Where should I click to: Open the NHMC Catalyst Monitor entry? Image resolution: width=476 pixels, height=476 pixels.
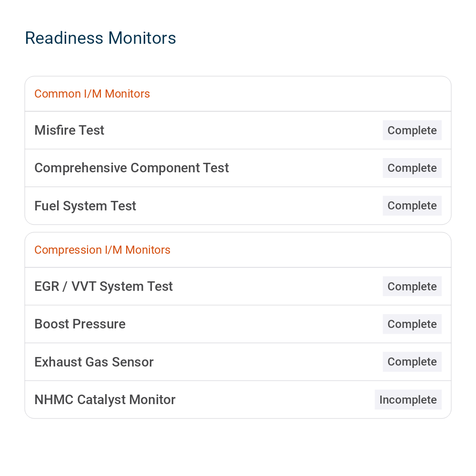click(x=105, y=400)
